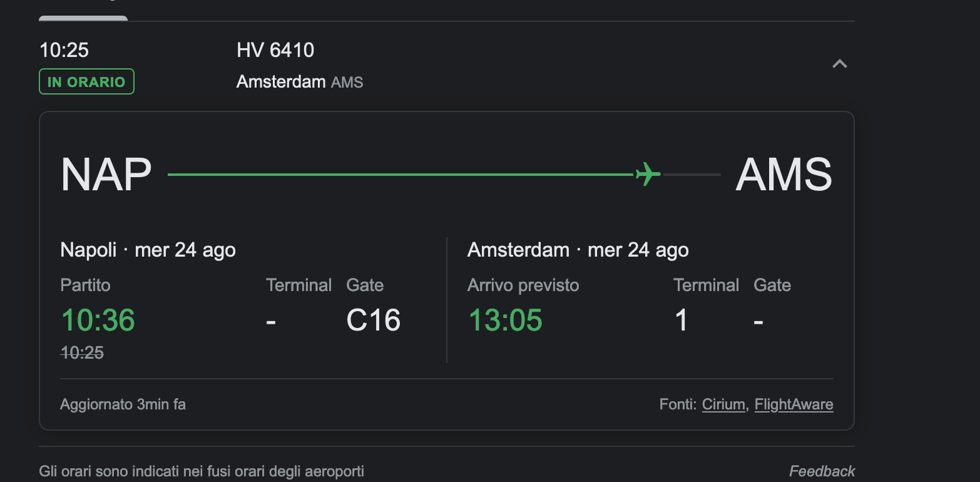
Task: Click departure gate C16
Action: [373, 320]
